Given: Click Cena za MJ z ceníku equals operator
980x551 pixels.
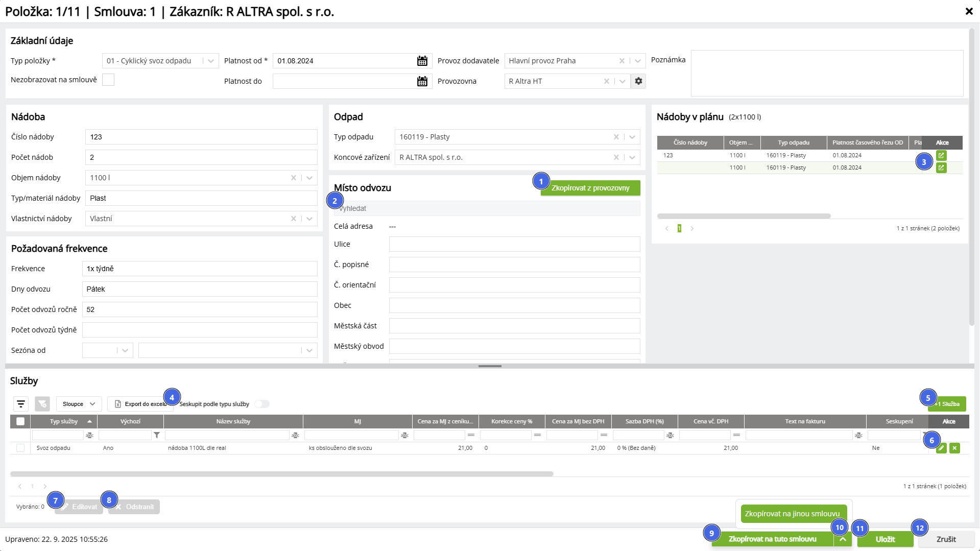Looking at the screenshot, I should pyautogui.click(x=471, y=435).
